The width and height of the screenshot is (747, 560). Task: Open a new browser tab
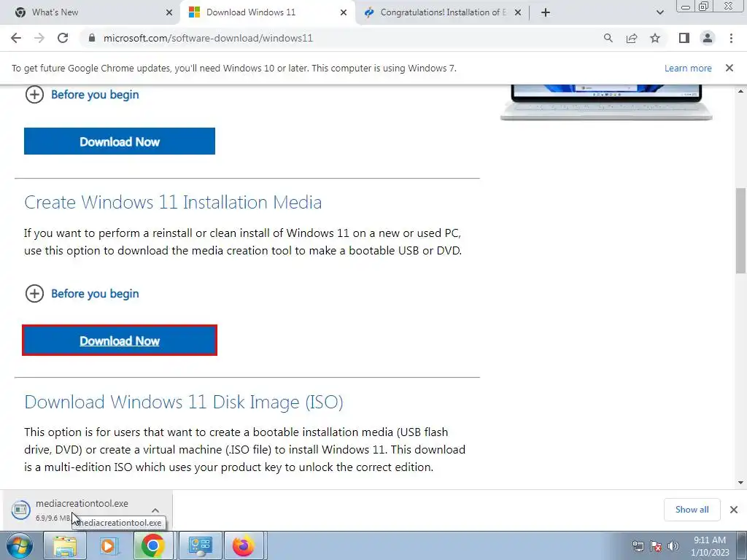coord(546,12)
